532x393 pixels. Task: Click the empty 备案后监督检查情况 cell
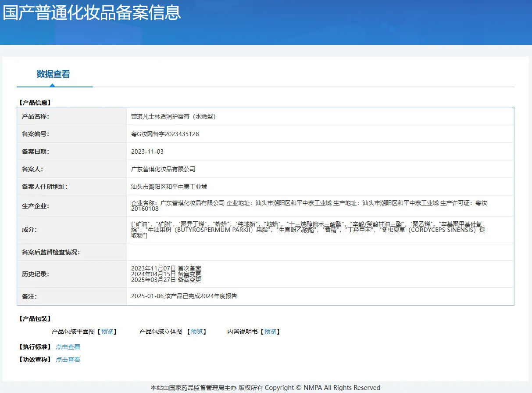pos(320,252)
